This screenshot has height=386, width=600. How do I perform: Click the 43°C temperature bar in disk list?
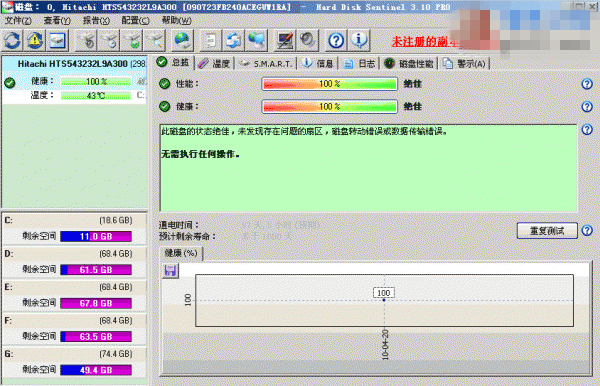point(96,95)
